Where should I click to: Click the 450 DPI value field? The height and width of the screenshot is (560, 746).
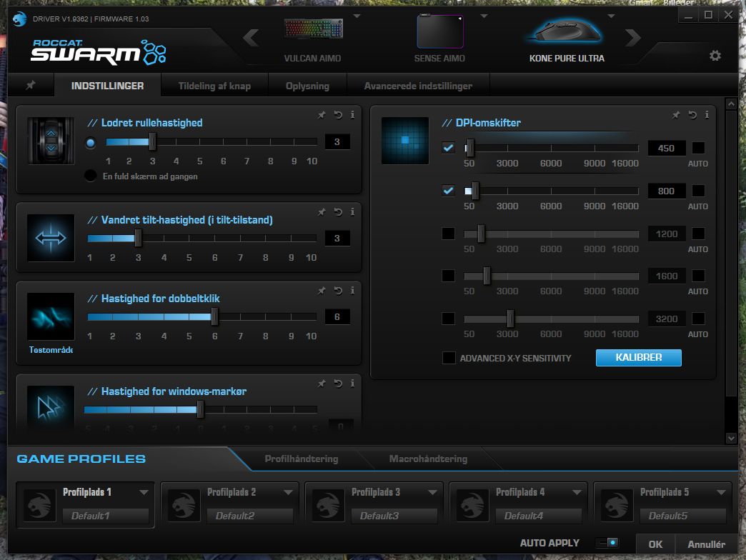[x=667, y=148]
